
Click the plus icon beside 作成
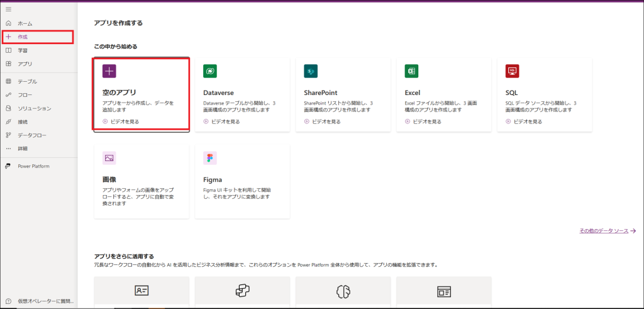tap(8, 37)
